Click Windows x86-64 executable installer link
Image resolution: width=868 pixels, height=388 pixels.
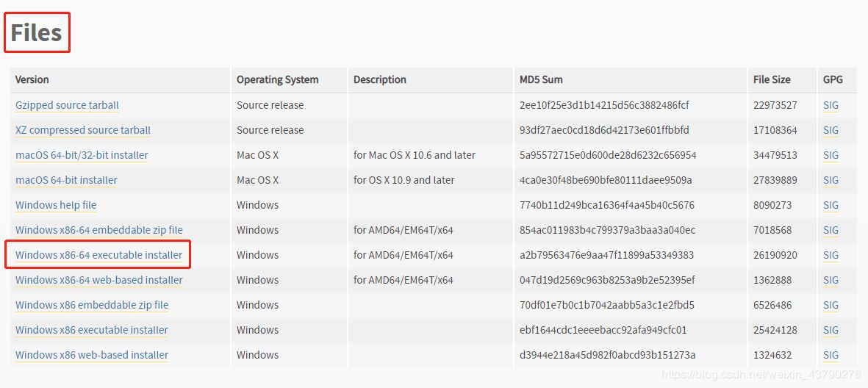pos(98,255)
